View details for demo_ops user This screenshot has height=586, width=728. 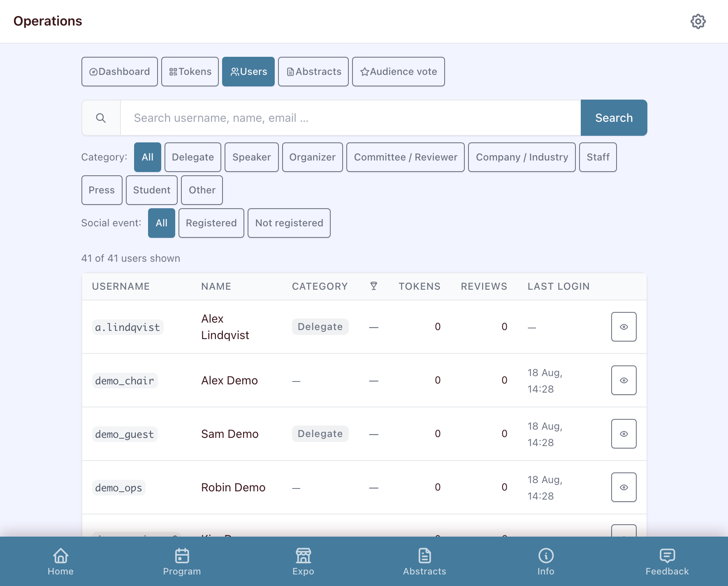click(x=624, y=487)
